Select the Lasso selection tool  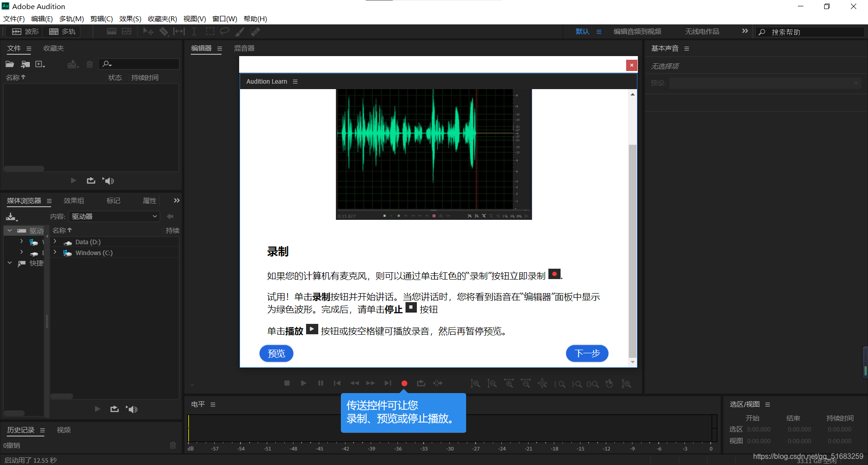pyautogui.click(x=224, y=32)
